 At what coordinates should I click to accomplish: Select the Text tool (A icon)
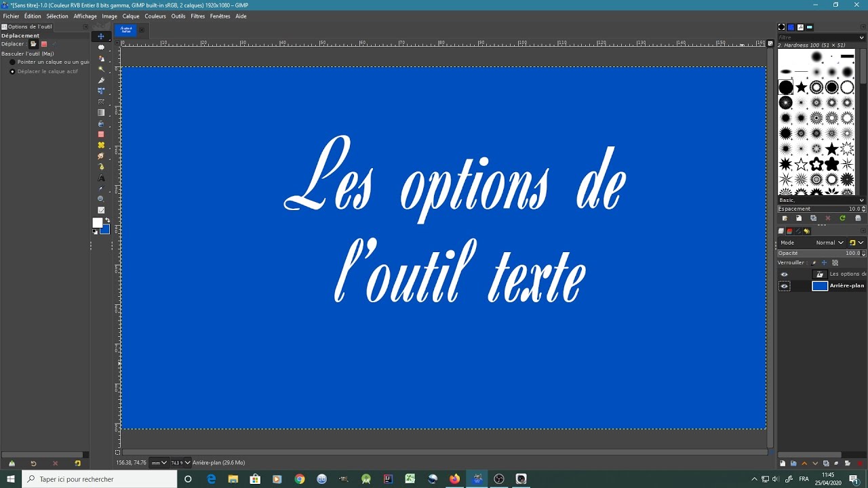101,178
